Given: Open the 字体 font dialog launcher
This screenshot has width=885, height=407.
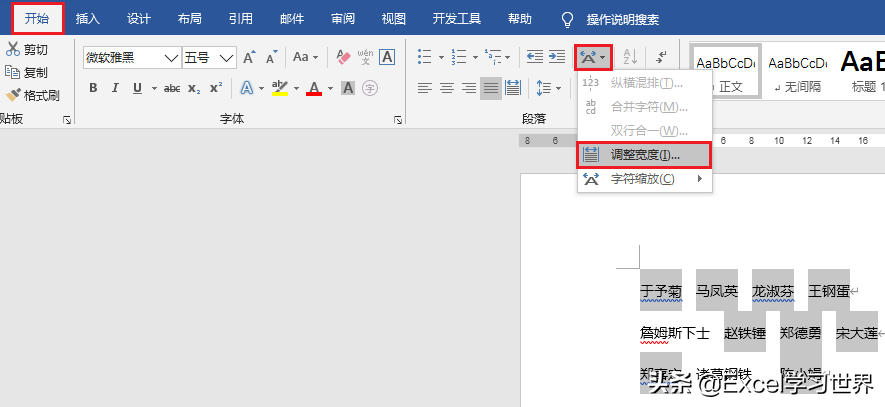Looking at the screenshot, I should (398, 120).
